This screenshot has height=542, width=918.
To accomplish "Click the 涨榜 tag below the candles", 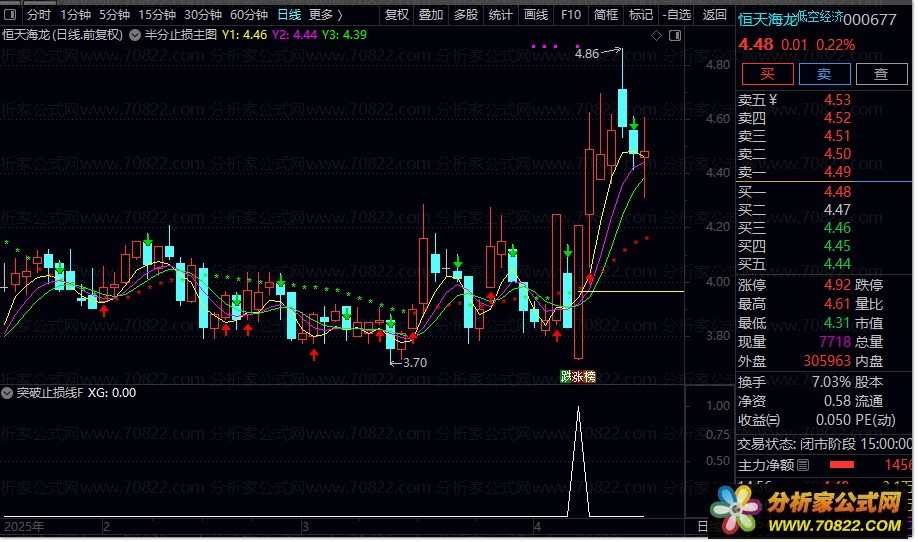I will [x=584, y=377].
